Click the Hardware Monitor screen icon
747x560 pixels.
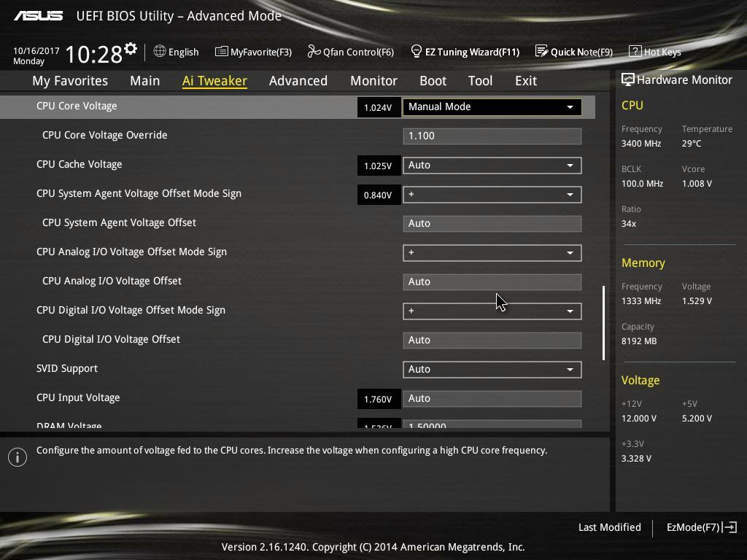point(627,79)
